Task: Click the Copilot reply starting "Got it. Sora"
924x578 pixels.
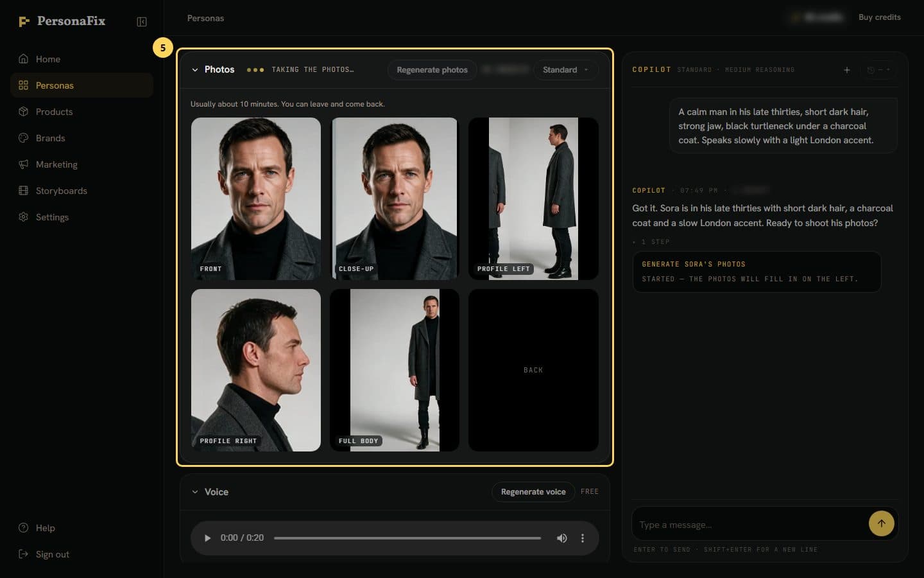Action: pos(762,215)
